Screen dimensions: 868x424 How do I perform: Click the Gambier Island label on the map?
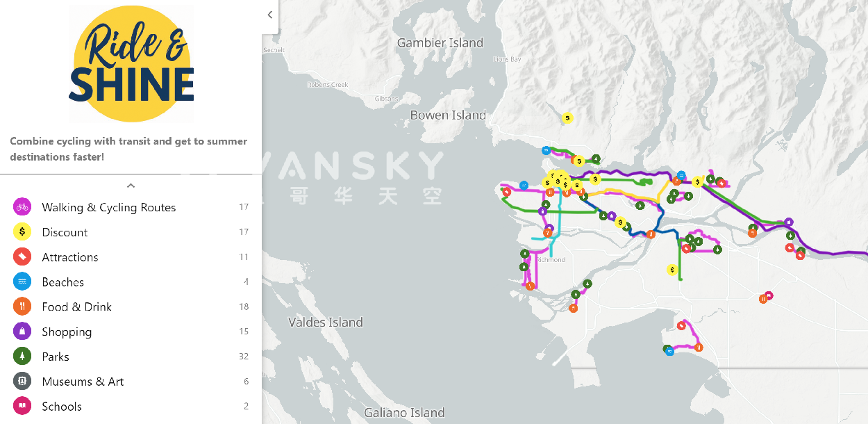(440, 43)
